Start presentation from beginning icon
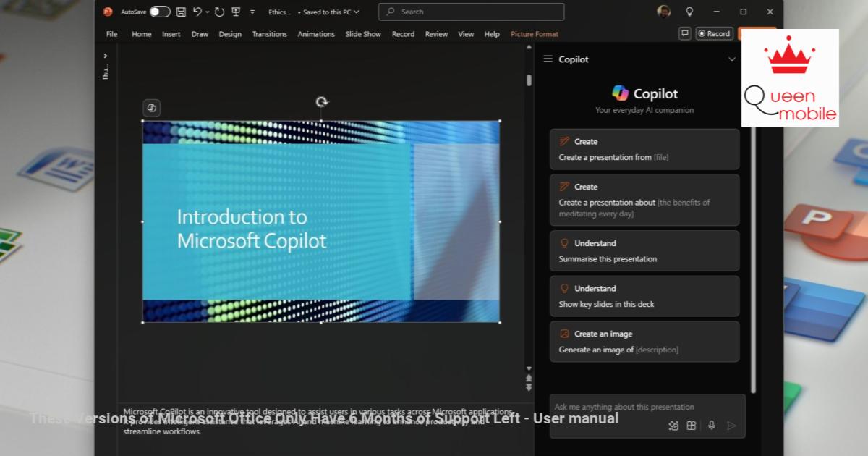 (x=236, y=12)
